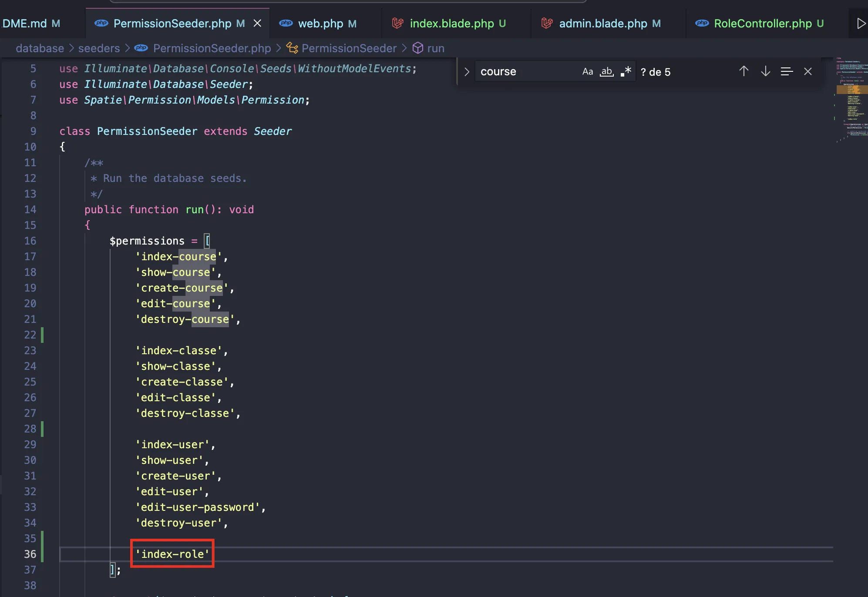
Task: Open index.blade.php tab via Laravel icon
Action: [397, 23]
